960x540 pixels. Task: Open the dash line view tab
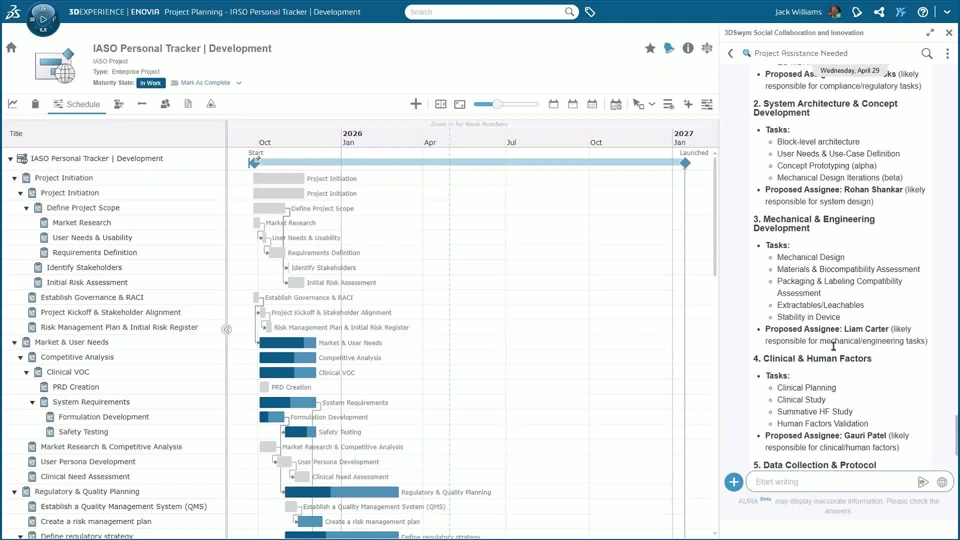click(x=142, y=104)
